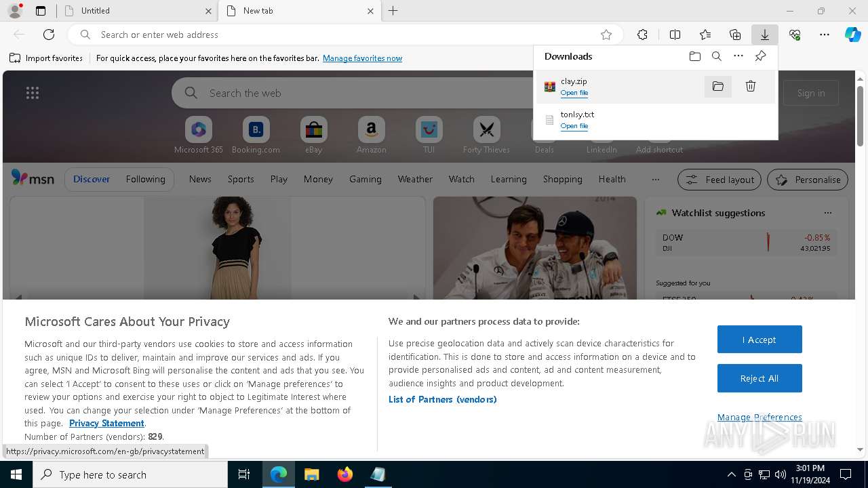Go to Money category
This screenshot has width=868, height=488.
[318, 179]
